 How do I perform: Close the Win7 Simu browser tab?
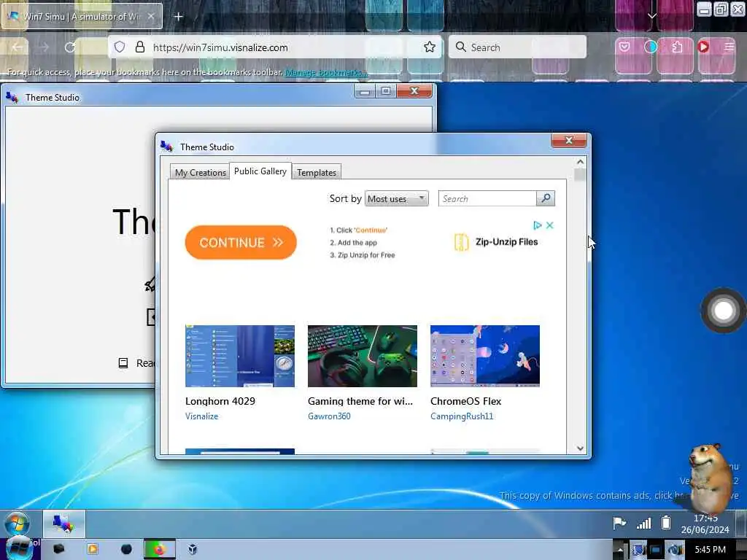pos(150,16)
